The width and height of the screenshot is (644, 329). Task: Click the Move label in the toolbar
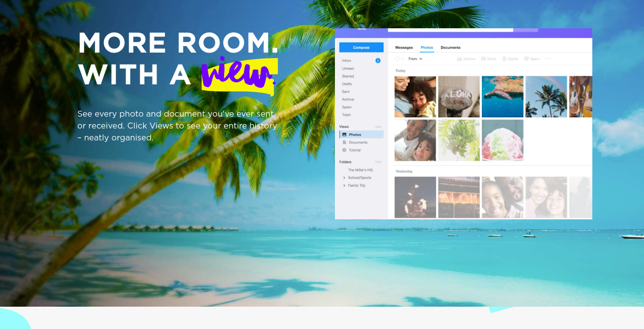(491, 59)
